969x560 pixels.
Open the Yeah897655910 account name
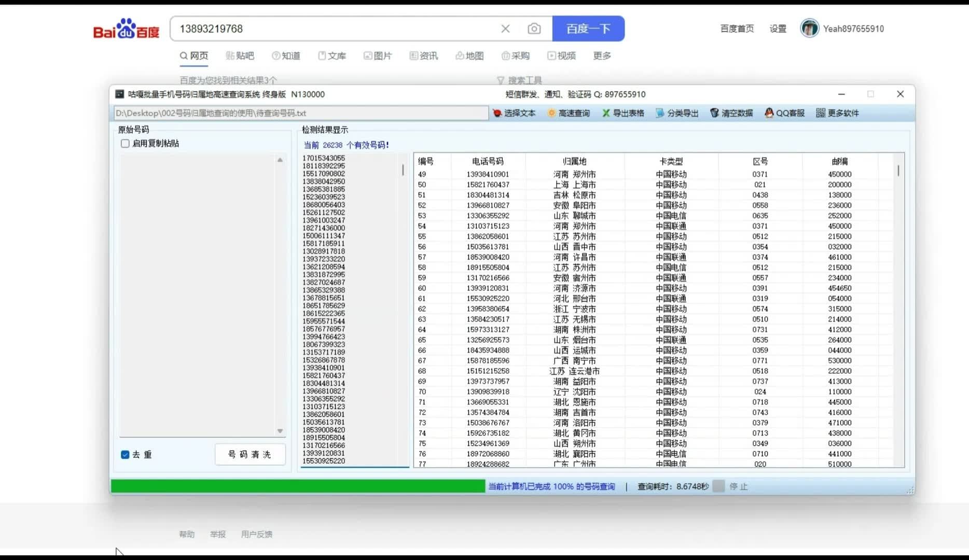tap(853, 29)
